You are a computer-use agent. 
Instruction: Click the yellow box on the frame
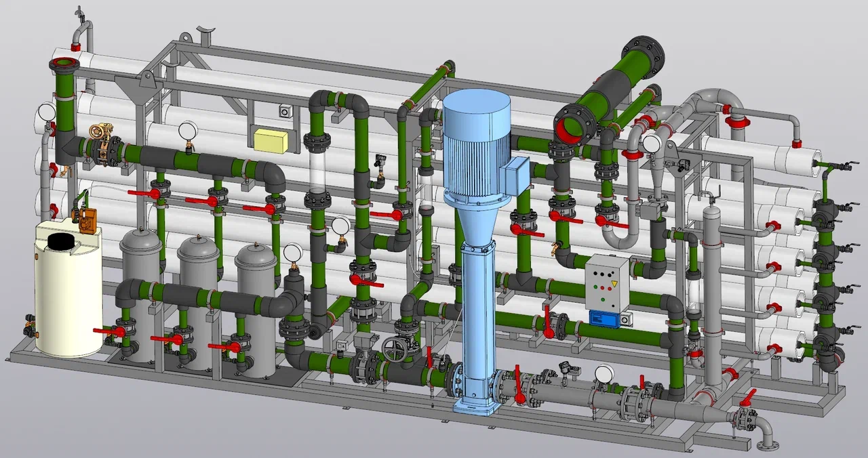coord(271,140)
